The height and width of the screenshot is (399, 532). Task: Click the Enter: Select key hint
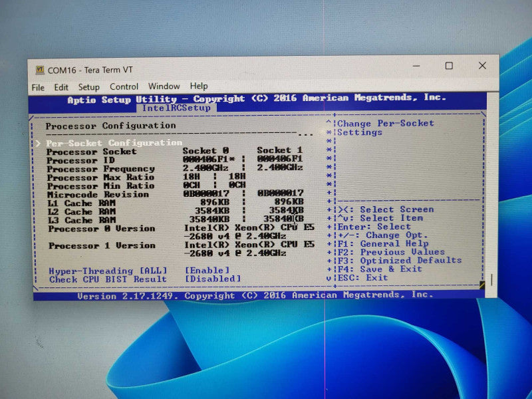(374, 226)
